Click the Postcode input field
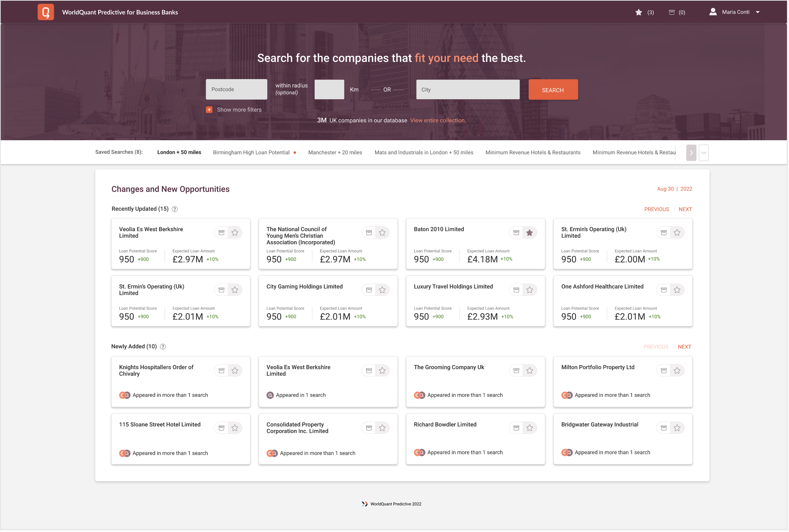This screenshot has width=789, height=532. [x=236, y=90]
